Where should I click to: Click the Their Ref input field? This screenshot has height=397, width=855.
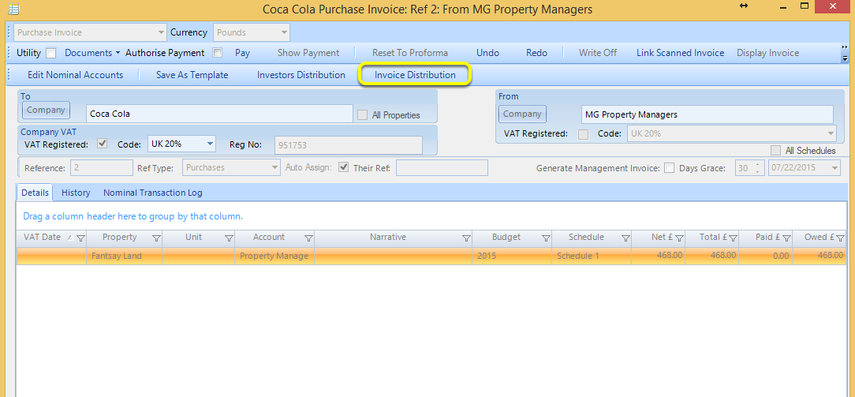(x=442, y=167)
